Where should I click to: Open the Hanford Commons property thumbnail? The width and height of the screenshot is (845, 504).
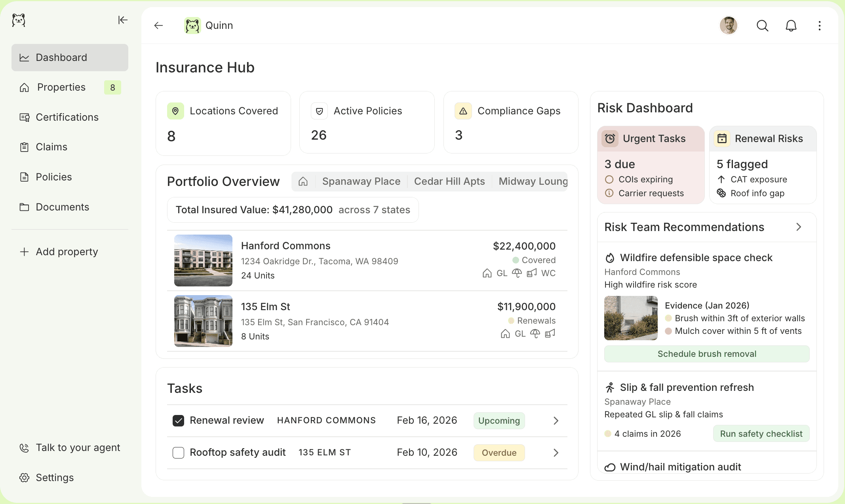[x=203, y=260]
